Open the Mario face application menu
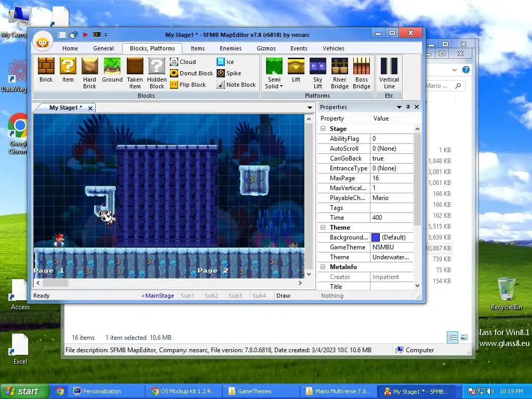The image size is (532, 399). click(43, 43)
